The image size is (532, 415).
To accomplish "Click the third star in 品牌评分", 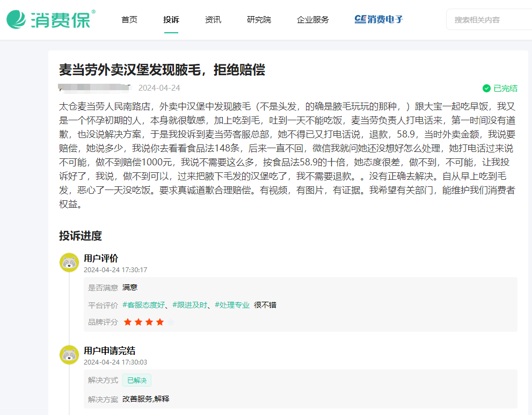I will 149,322.
